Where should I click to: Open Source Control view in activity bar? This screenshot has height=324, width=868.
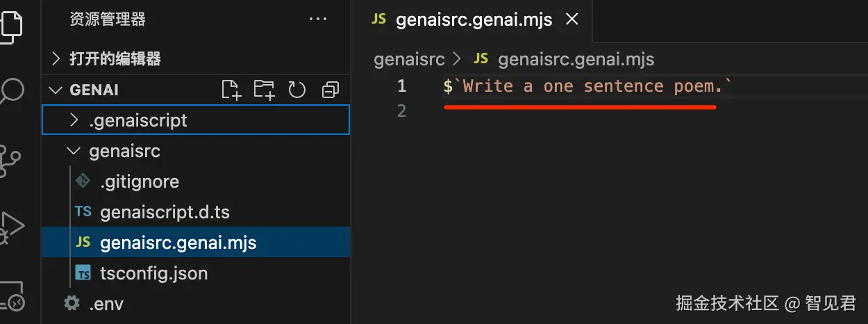pos(12,159)
